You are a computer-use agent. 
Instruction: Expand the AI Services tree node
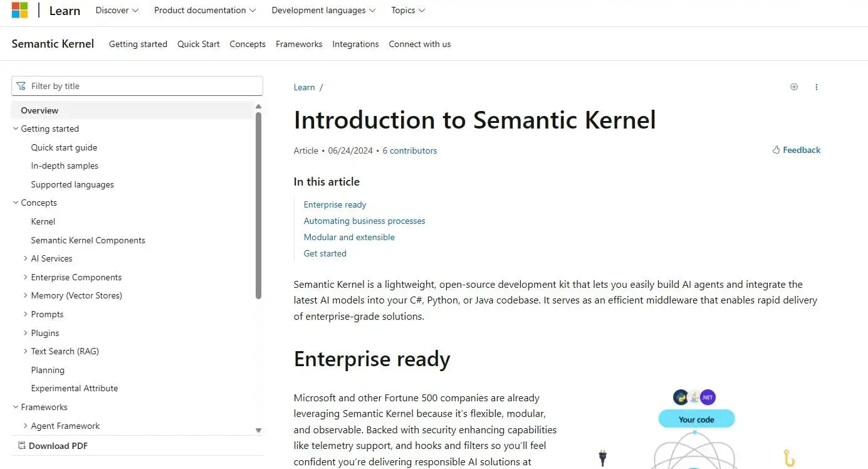tap(26, 258)
